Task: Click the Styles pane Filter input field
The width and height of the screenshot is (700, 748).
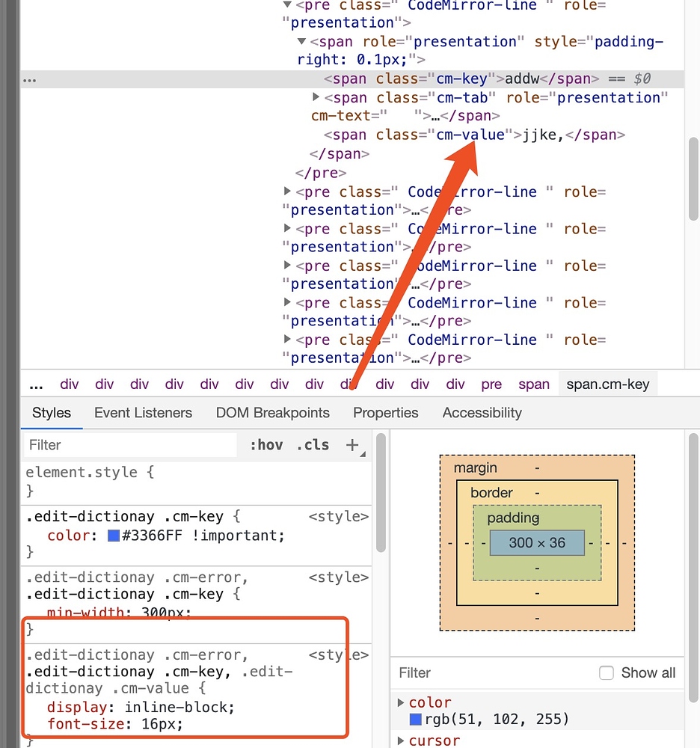Action: (x=127, y=445)
